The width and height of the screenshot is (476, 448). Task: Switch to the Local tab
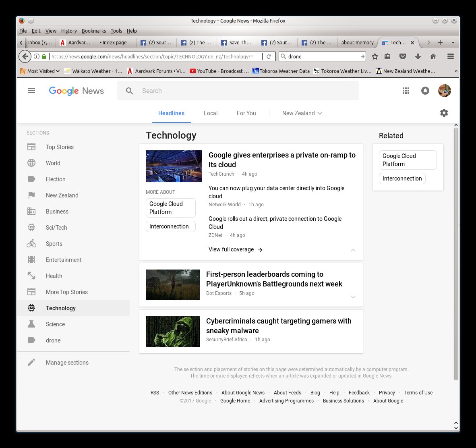point(210,113)
